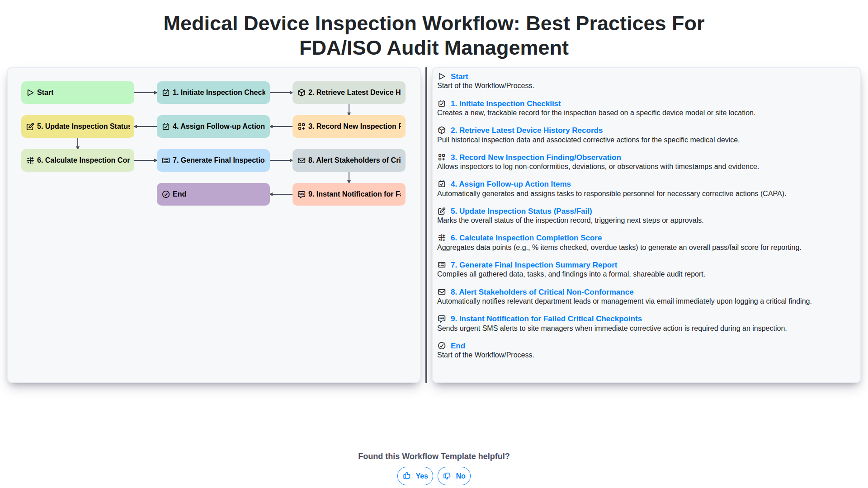Image resolution: width=868 pixels, height=488 pixels.
Task: Click the play icon in the Start node
Action: 30,93
